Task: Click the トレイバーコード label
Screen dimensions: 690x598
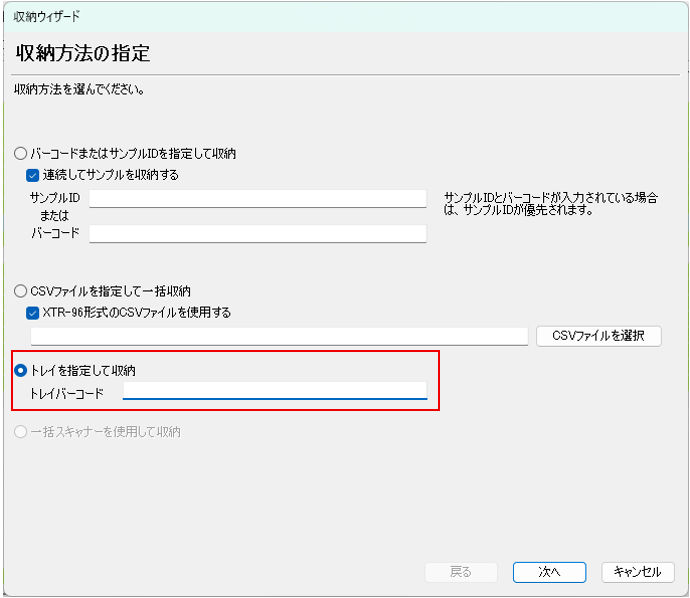Action: click(x=67, y=391)
